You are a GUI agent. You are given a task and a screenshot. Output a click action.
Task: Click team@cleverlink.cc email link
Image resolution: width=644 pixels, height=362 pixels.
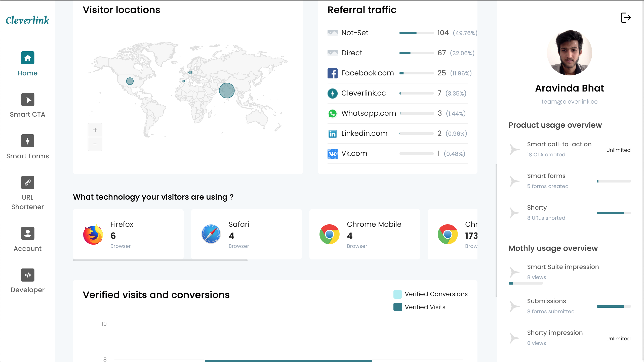coord(569,102)
